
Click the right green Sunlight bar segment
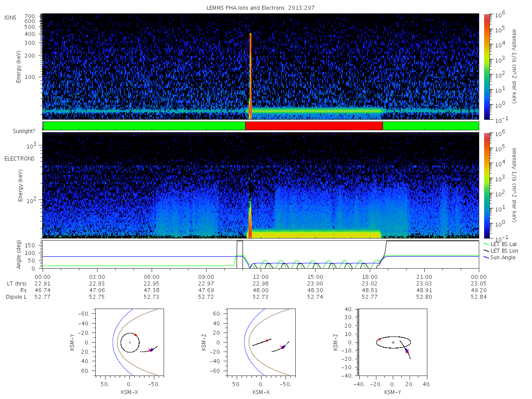(x=431, y=126)
